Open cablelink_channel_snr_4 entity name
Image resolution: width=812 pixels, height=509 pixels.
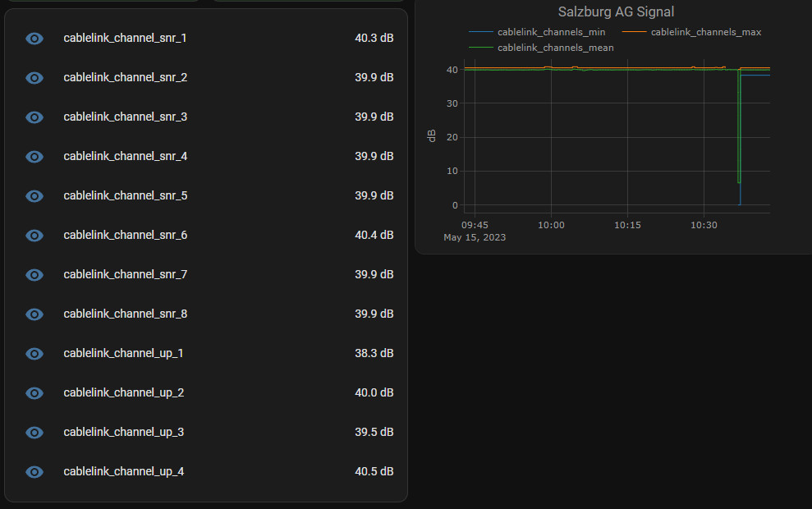click(126, 157)
